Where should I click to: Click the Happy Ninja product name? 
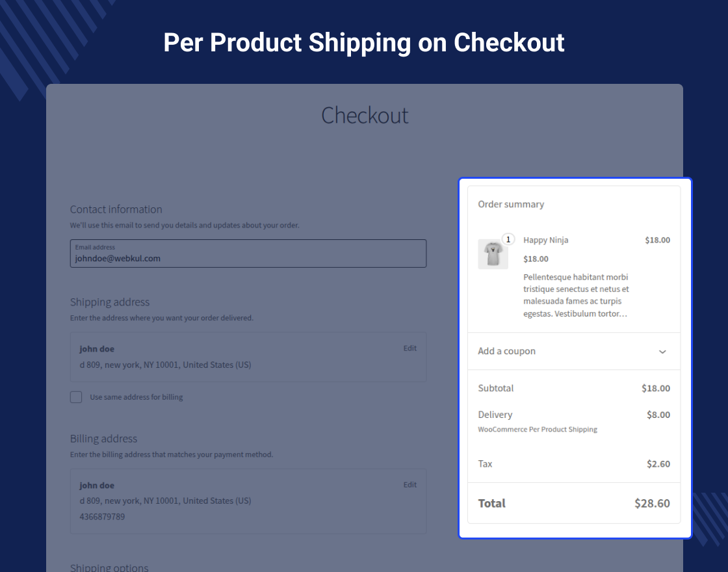click(x=545, y=240)
